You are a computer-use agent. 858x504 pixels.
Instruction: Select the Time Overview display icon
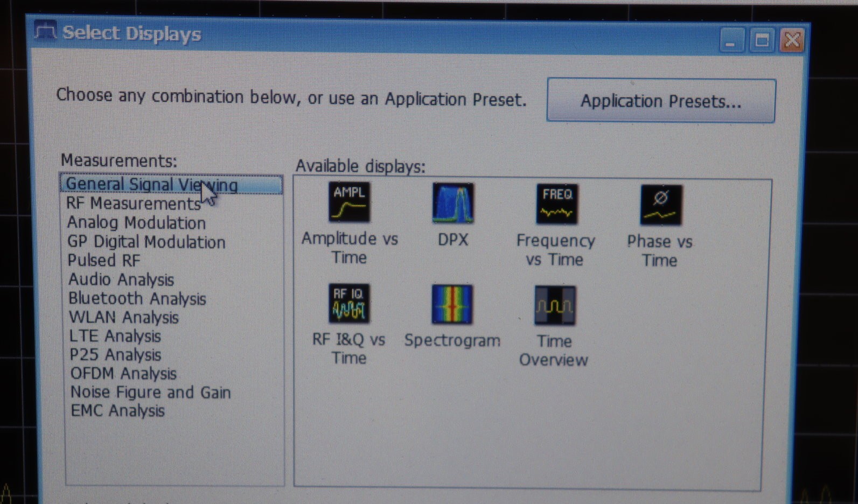click(x=555, y=305)
